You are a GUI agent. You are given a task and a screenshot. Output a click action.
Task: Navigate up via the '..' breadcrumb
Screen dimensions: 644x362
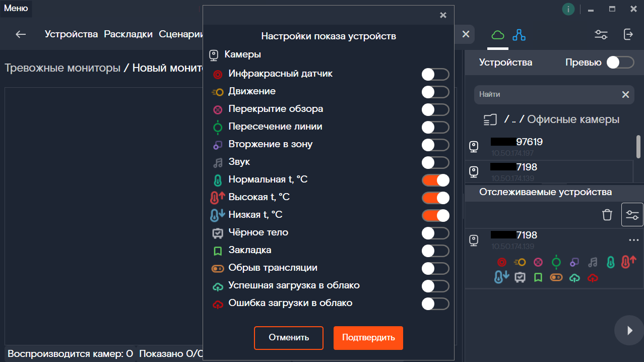tap(514, 119)
